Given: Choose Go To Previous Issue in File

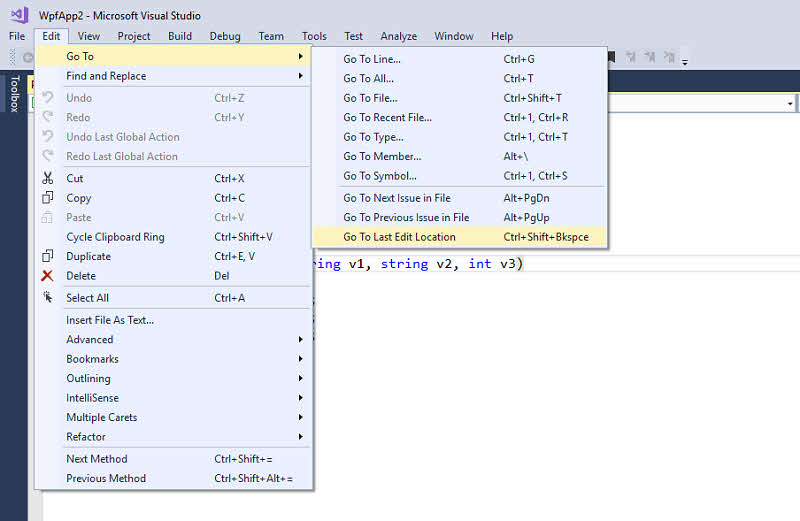Looking at the screenshot, I should pyautogui.click(x=460, y=217).
